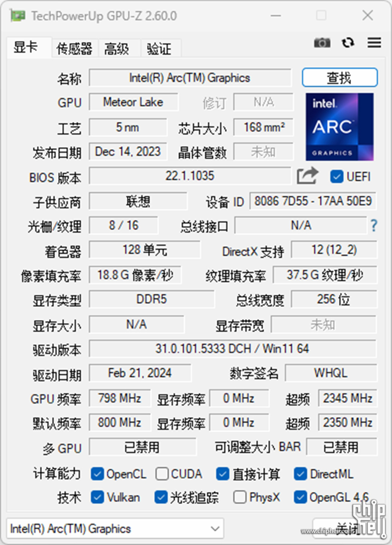Toggle the OpenGL 4.6 checkbox
Image resolution: width=392 pixels, height=545 pixels.
click(x=300, y=497)
